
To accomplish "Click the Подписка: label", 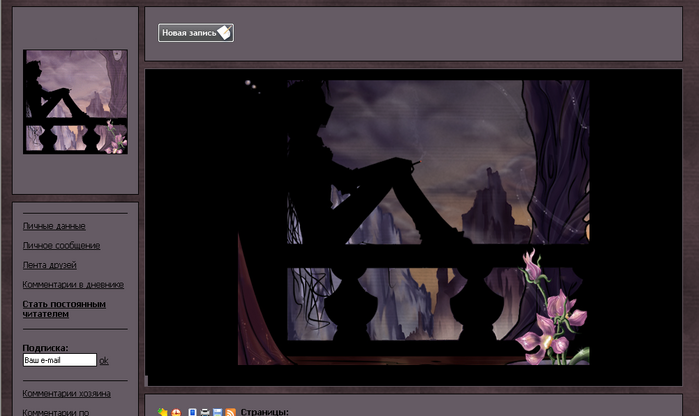I will [x=45, y=348].
